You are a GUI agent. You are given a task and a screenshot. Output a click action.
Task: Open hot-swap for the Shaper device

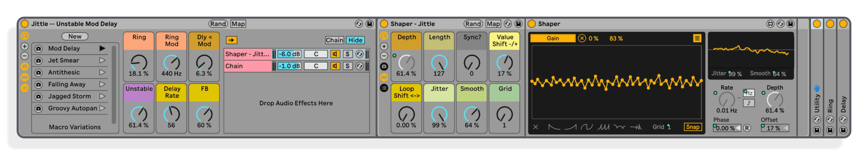780,24
